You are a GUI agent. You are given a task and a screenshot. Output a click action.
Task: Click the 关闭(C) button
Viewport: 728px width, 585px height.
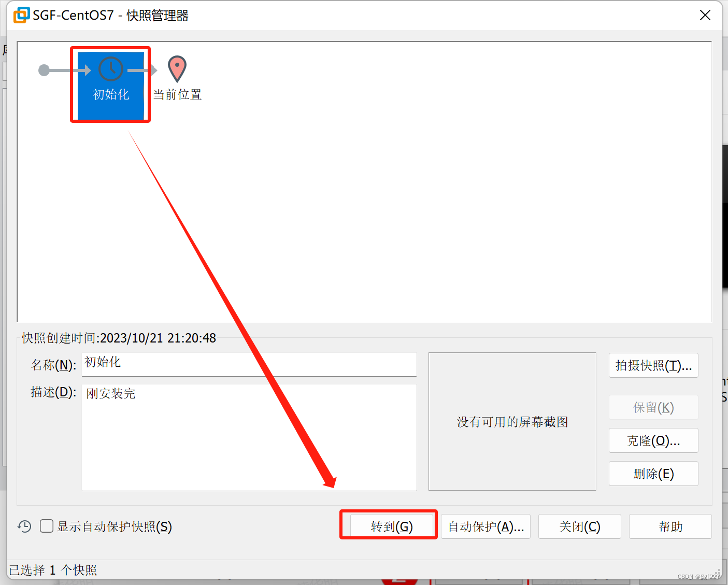[x=579, y=526]
